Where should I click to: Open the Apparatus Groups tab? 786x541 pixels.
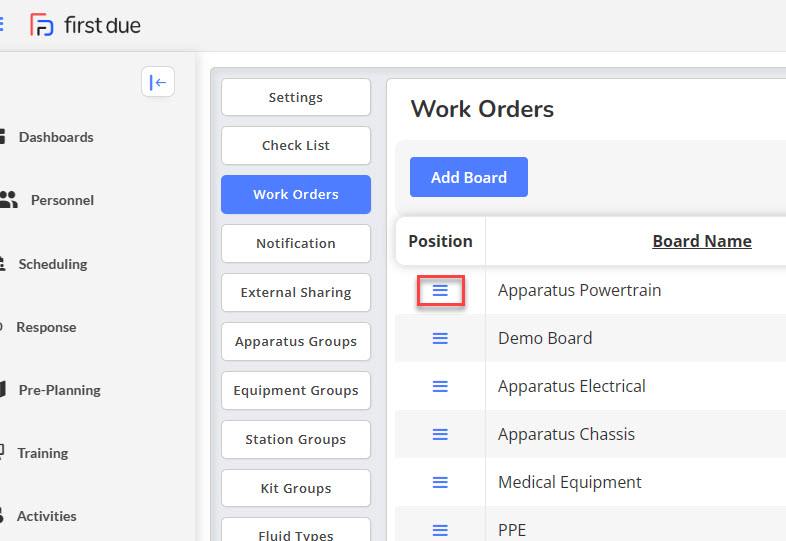click(x=296, y=341)
